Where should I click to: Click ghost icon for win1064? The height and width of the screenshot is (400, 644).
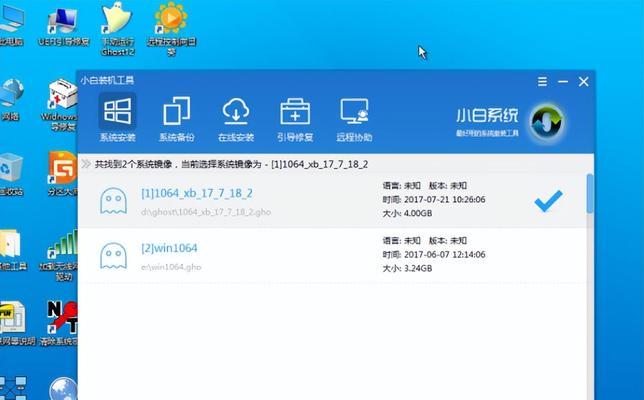coord(113,256)
